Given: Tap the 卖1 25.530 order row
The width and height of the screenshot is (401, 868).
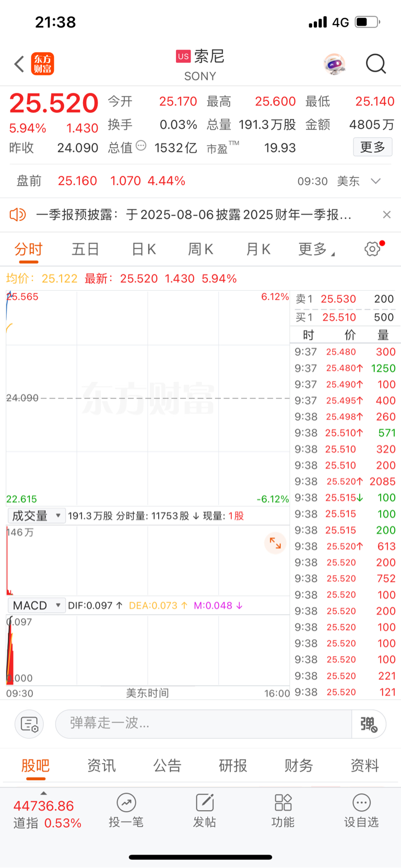Looking at the screenshot, I should click(x=345, y=299).
